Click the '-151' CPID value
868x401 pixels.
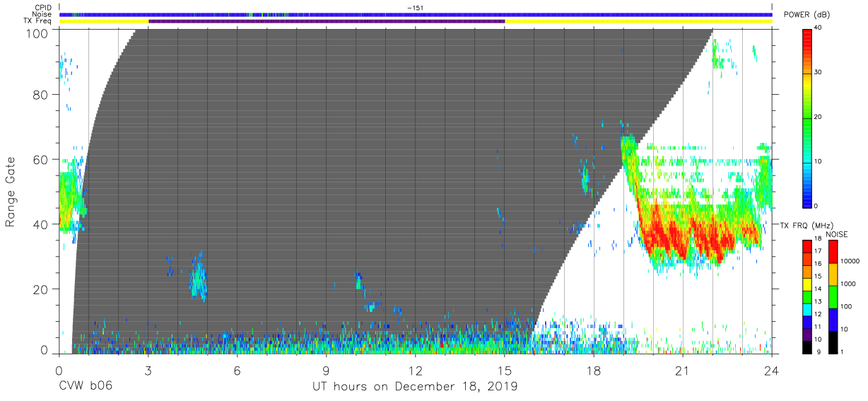point(415,8)
